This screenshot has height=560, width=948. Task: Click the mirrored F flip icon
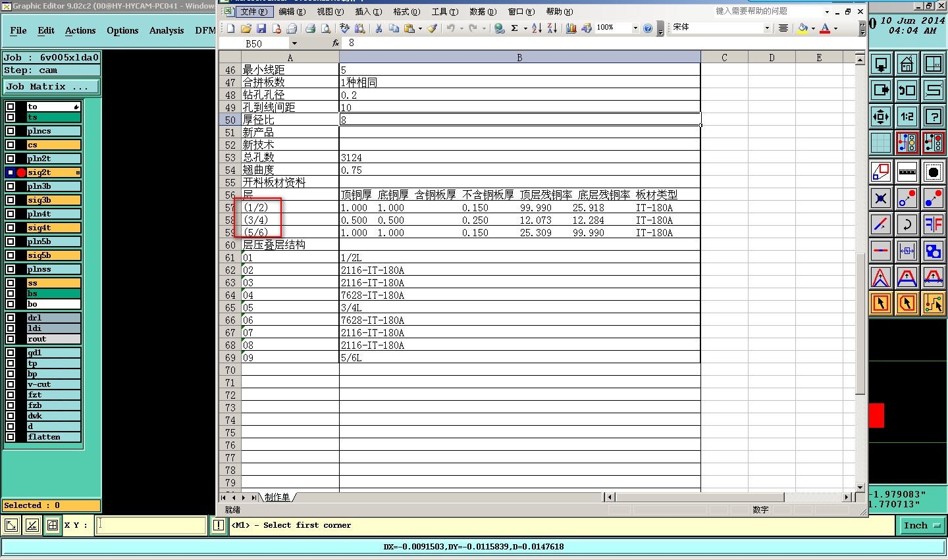point(934,224)
